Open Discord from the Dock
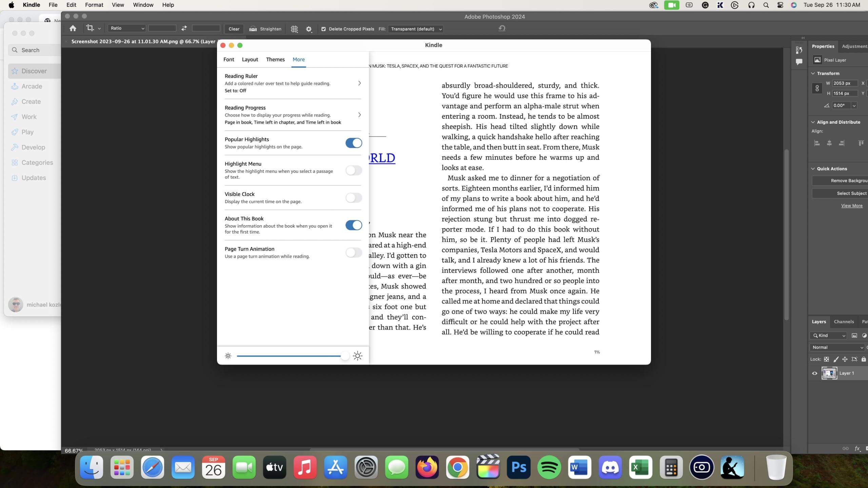 pos(610,467)
